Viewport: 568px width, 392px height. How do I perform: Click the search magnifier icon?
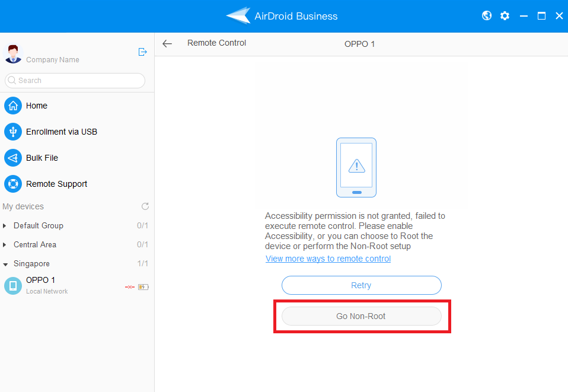point(12,80)
